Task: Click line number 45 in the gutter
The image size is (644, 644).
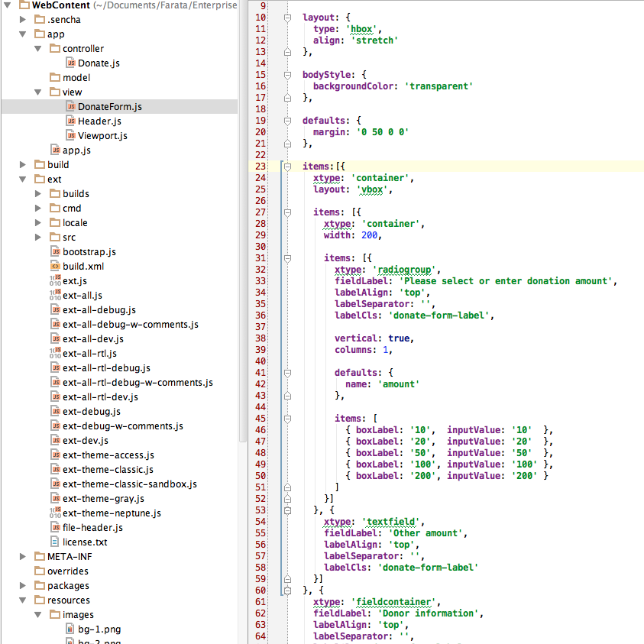Action: (x=260, y=419)
